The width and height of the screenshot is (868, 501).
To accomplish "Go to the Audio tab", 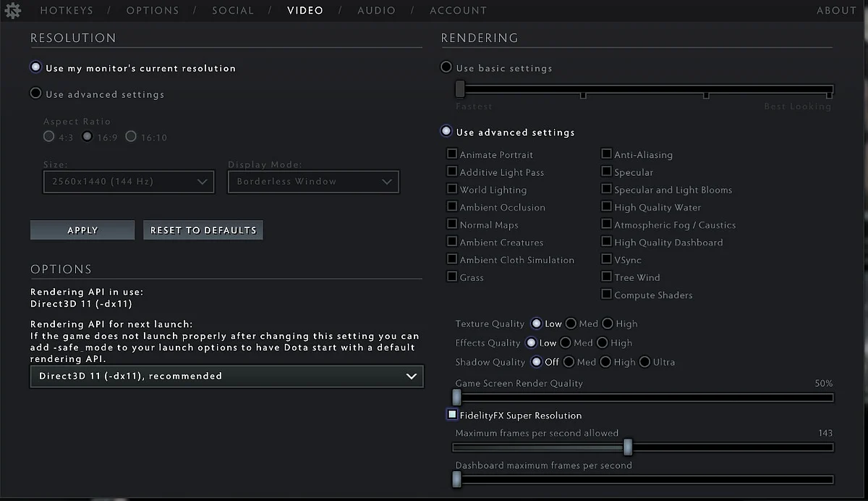I will coord(376,10).
